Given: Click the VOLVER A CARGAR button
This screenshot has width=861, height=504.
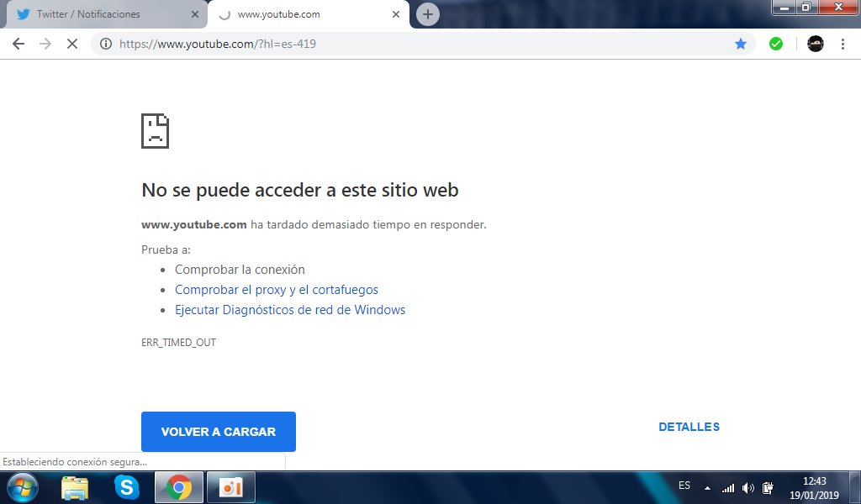Looking at the screenshot, I should pyautogui.click(x=219, y=432).
